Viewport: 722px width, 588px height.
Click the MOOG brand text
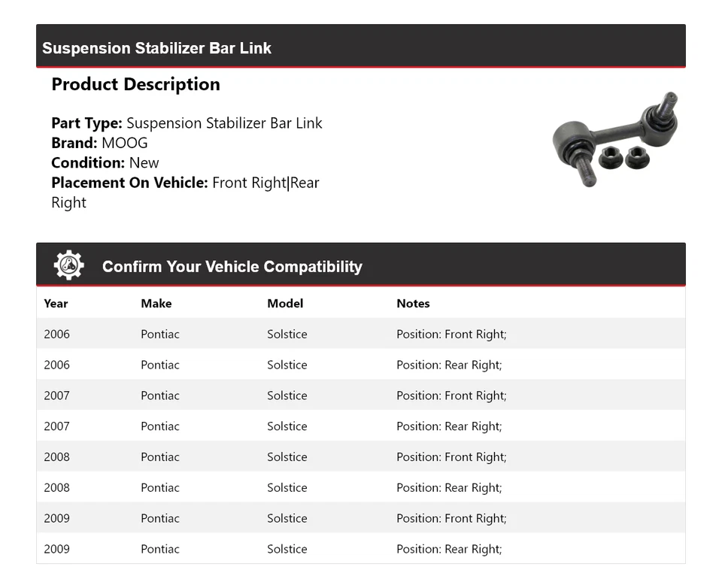coord(125,143)
